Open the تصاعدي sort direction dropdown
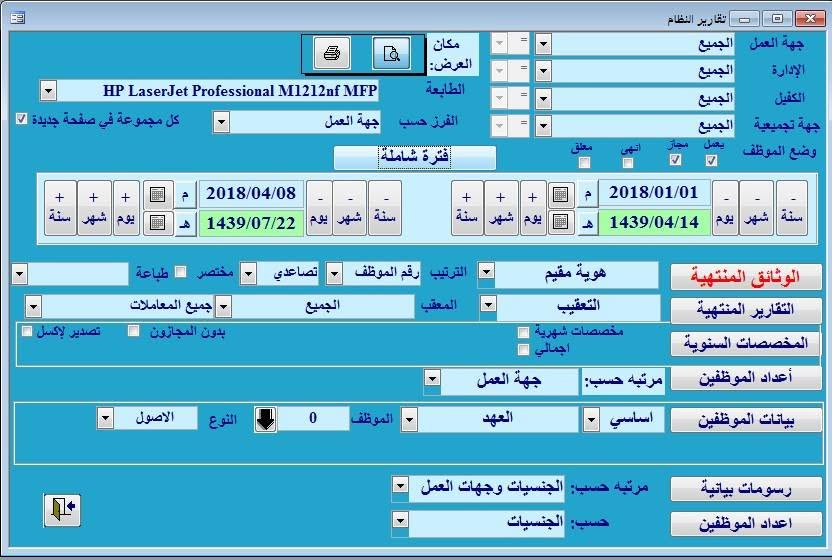The width and height of the screenshot is (832, 560). [248, 274]
